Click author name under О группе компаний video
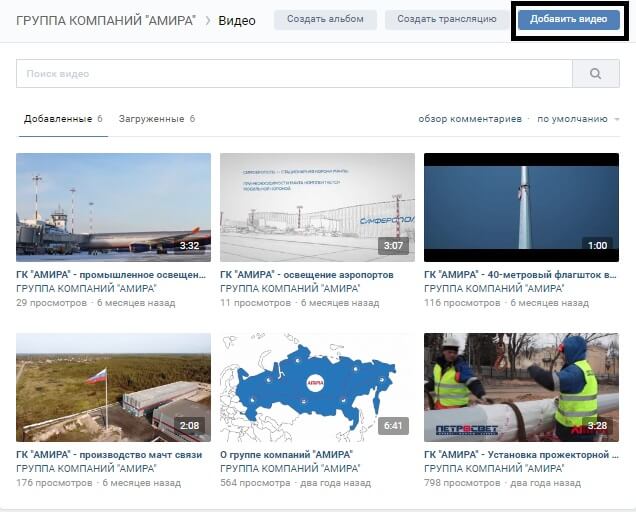Viewport: 636px width, 512px height. click(290, 469)
